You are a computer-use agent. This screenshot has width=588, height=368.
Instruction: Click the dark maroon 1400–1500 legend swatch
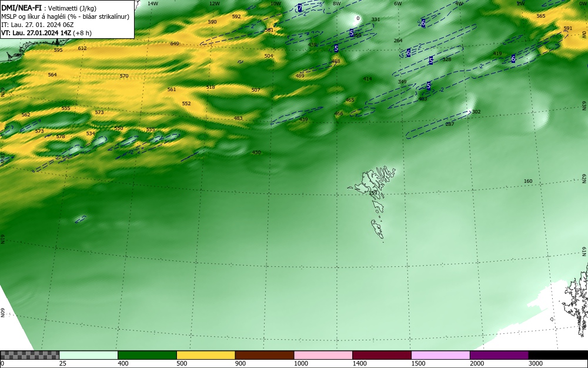click(382, 355)
